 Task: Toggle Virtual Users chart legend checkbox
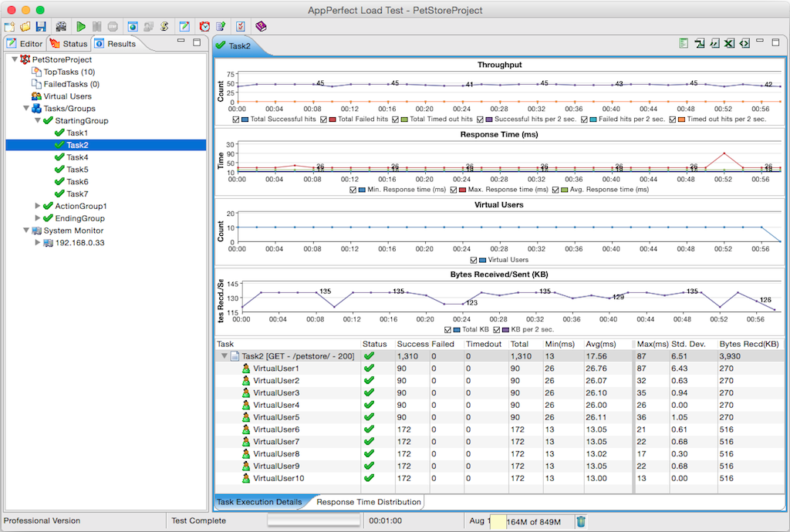tap(474, 260)
